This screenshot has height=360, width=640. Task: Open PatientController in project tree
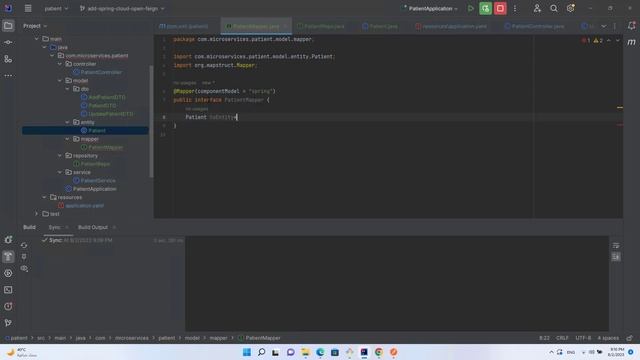click(97, 72)
